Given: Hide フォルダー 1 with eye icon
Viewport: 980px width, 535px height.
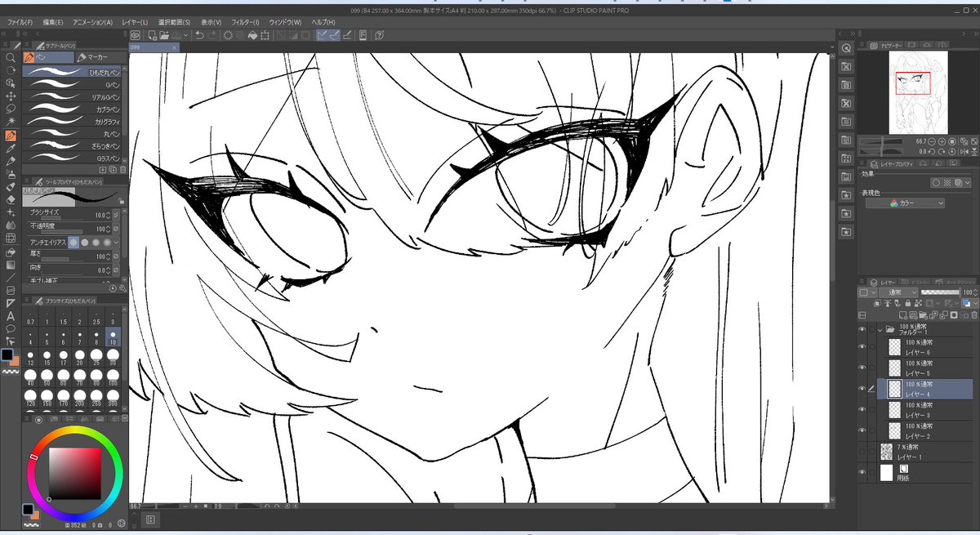Looking at the screenshot, I should click(862, 330).
